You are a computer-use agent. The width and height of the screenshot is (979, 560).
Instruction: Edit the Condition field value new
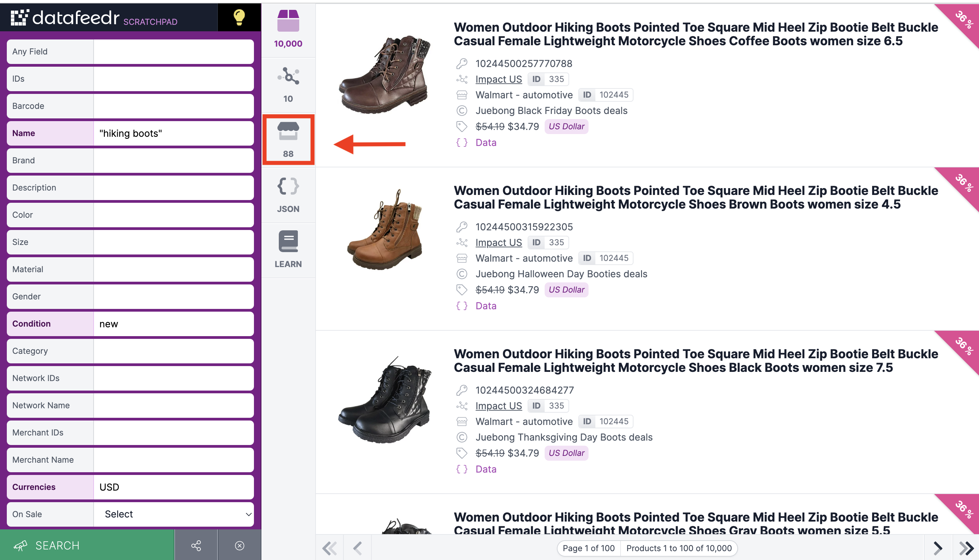coord(174,324)
